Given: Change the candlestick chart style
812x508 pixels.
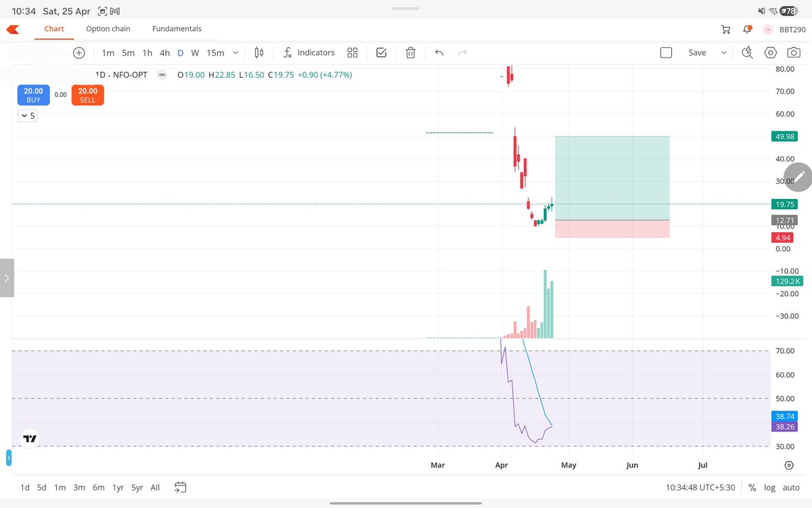Looking at the screenshot, I should click(x=258, y=53).
